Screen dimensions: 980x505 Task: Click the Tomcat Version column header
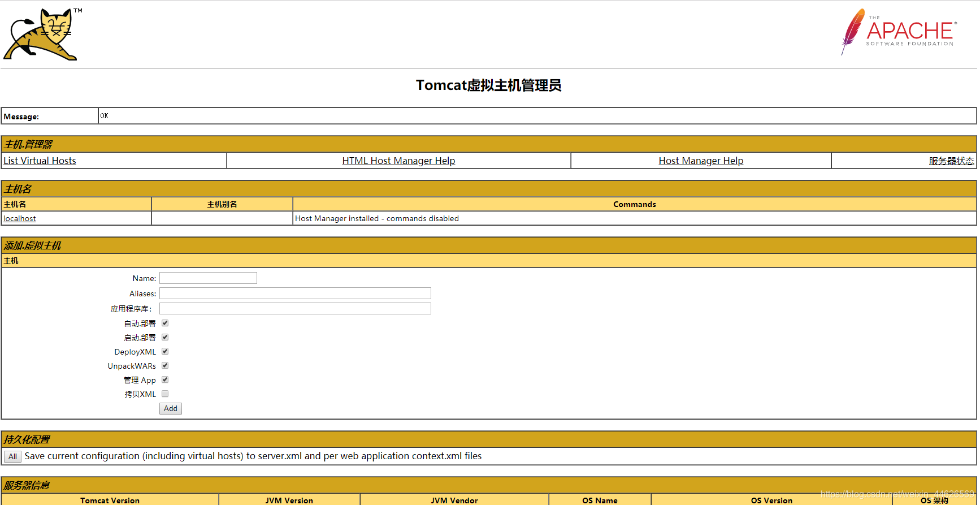point(110,500)
